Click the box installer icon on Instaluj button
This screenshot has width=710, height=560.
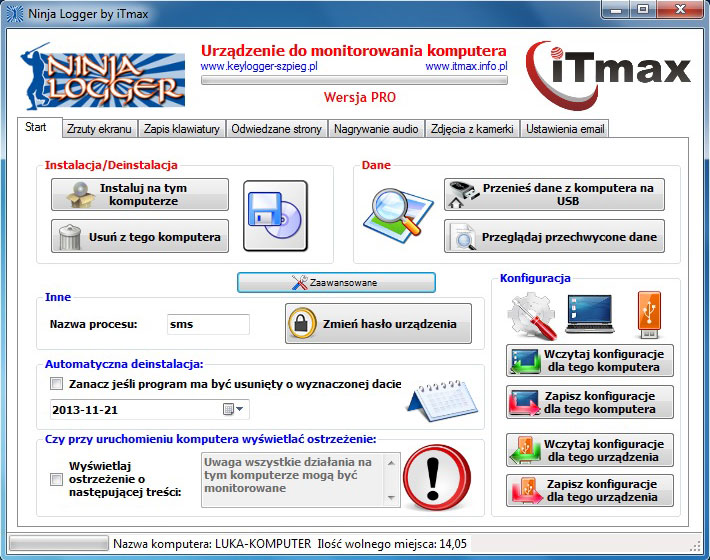pyautogui.click(x=80, y=195)
